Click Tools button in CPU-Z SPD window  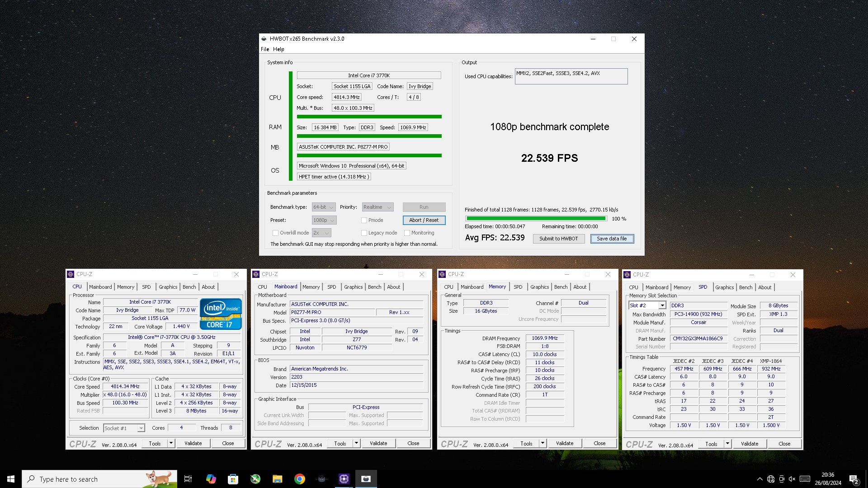point(711,444)
